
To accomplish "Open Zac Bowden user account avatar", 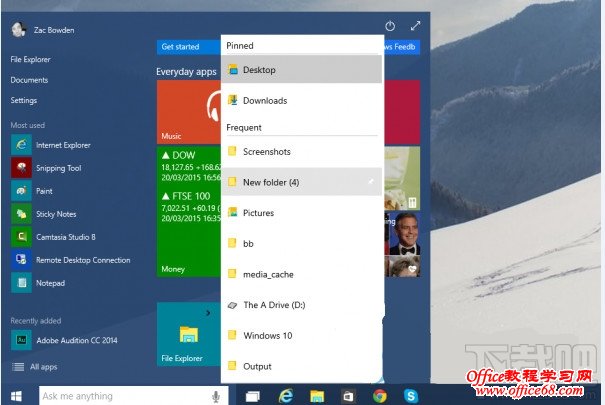I will tap(18, 29).
